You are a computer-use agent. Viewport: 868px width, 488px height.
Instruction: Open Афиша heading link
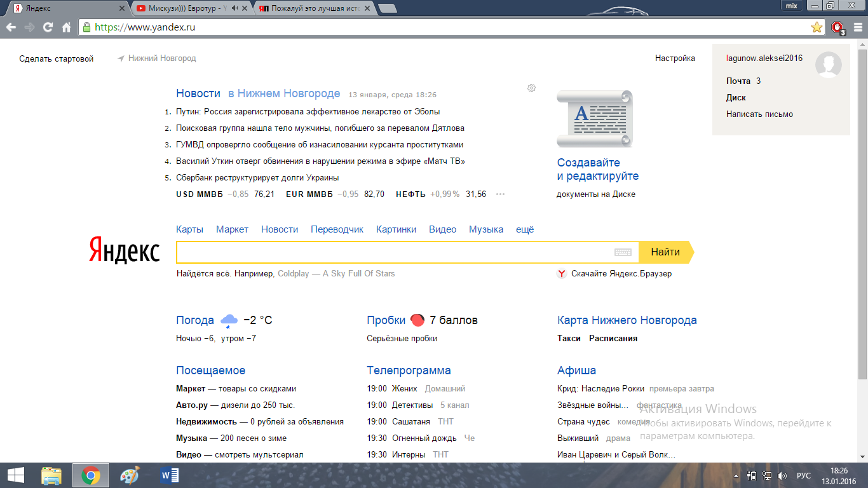[576, 370]
